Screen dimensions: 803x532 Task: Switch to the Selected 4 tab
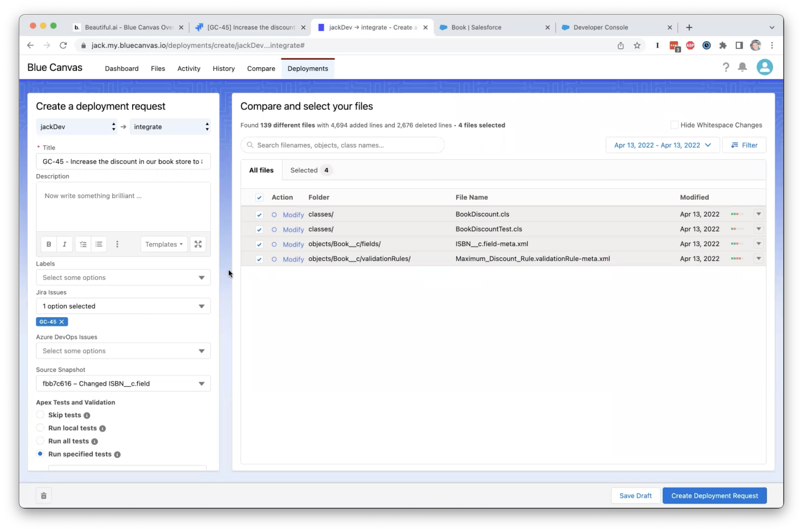point(310,170)
